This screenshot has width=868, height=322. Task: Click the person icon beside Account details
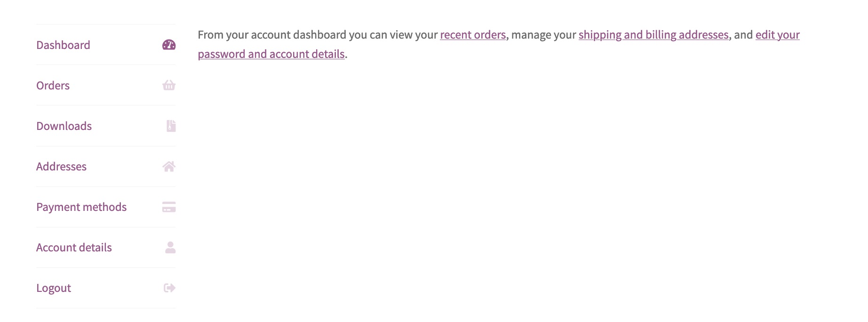(170, 247)
